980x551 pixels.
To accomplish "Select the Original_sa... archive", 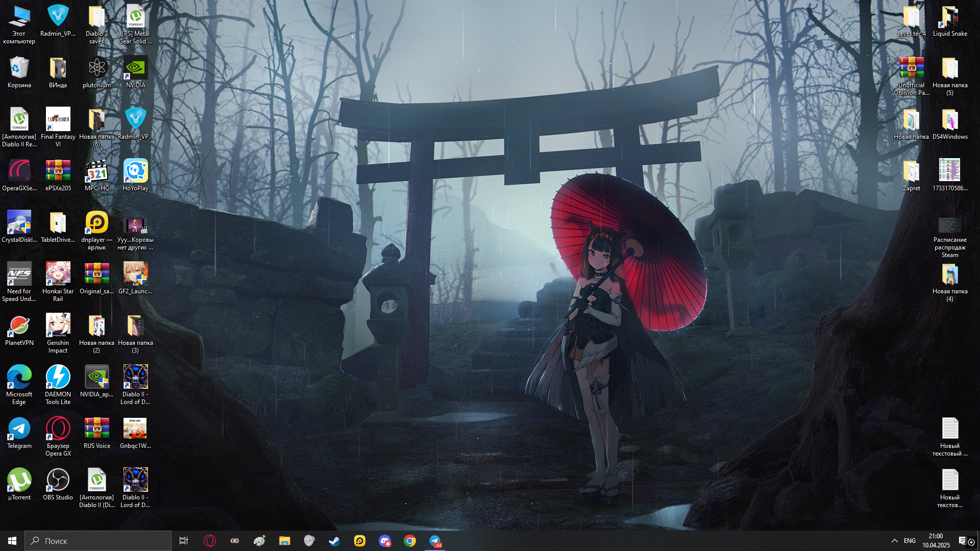I will coord(97,279).
